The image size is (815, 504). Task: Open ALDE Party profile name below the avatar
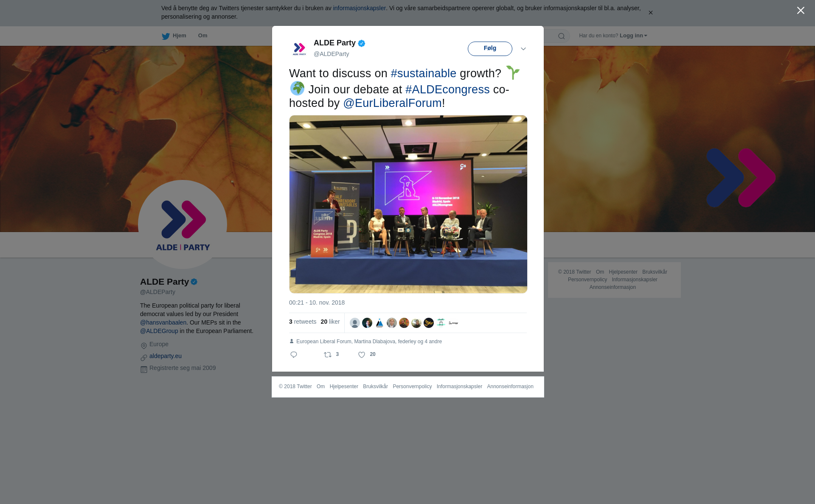(x=164, y=282)
